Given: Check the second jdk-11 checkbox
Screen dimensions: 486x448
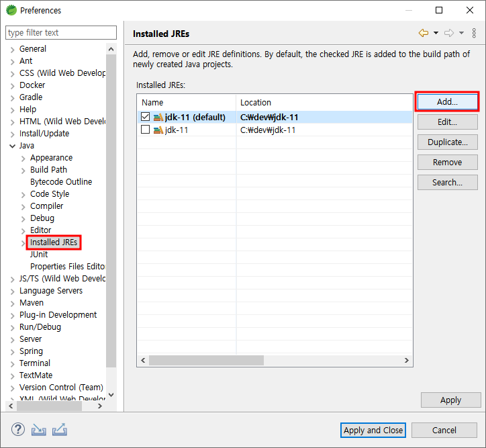Looking at the screenshot, I should (146, 129).
